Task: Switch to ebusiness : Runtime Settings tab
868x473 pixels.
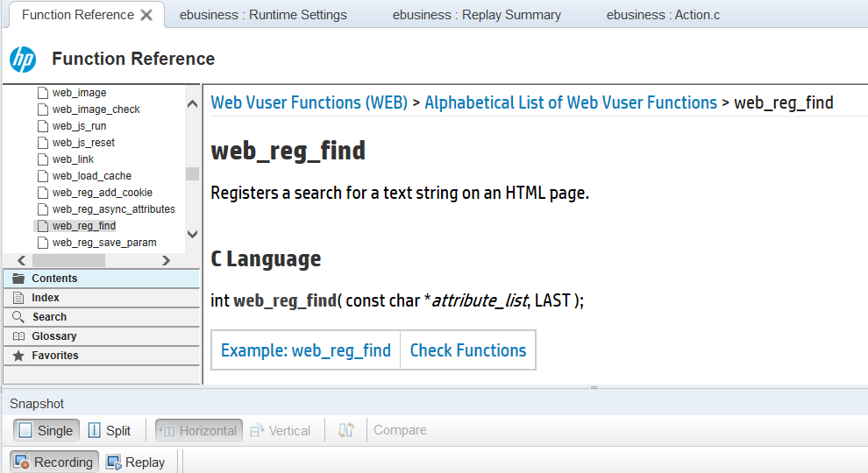Action: tap(263, 15)
